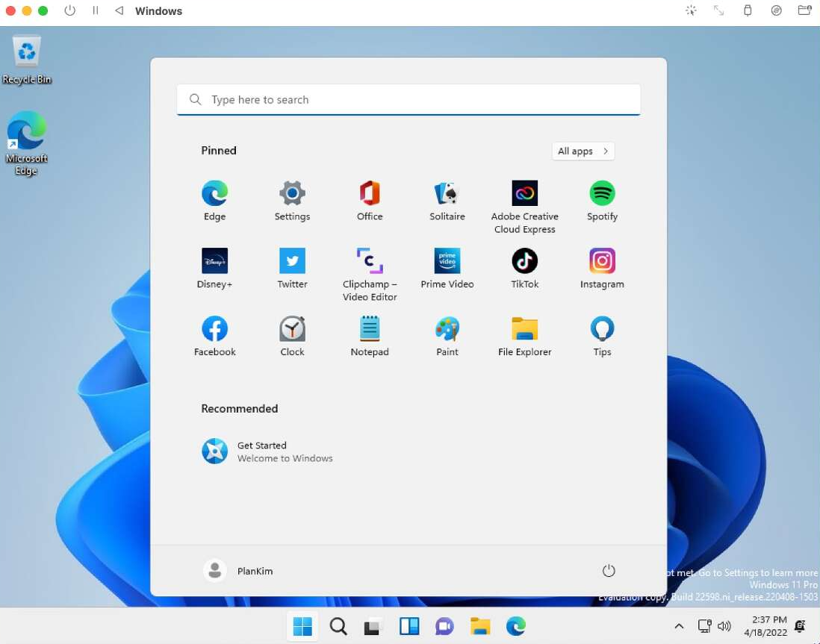This screenshot has width=820, height=644.
Task: Open the Twitter app
Action: 292,269
